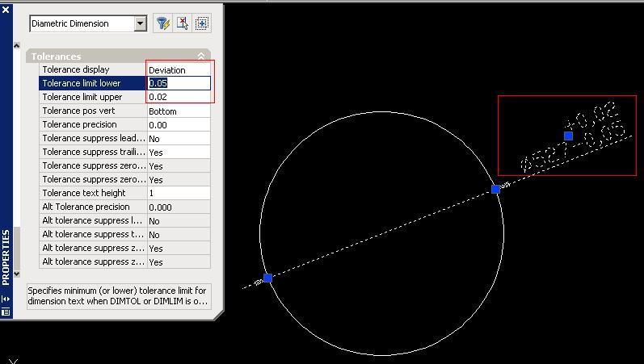Screen dimensions: 644x364
Task: Click the scrollbar up arrow
Action: [16, 45]
